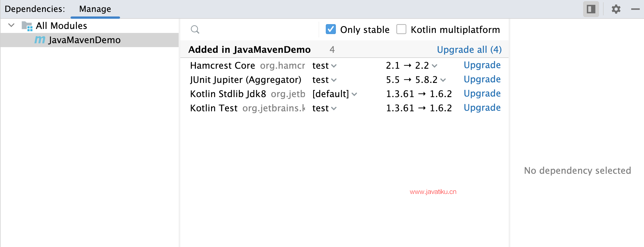
Task: Upgrade Kotlin Test to 1.6.2
Action: click(x=482, y=108)
